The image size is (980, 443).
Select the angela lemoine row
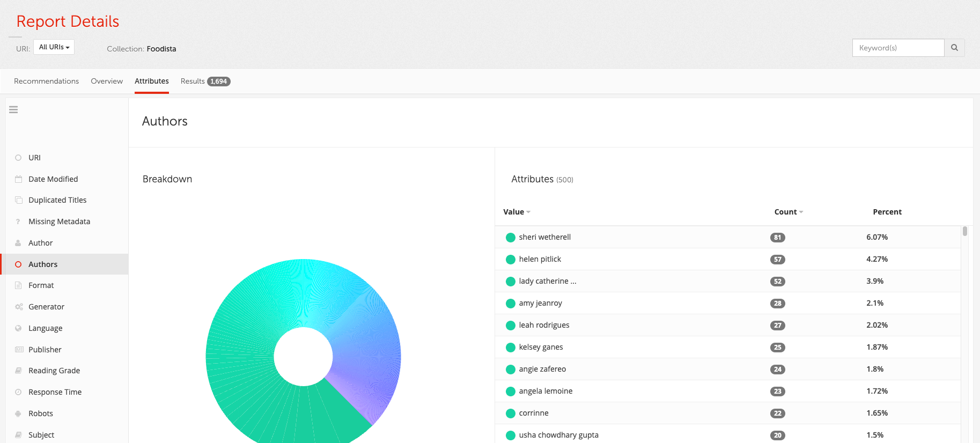click(x=728, y=391)
